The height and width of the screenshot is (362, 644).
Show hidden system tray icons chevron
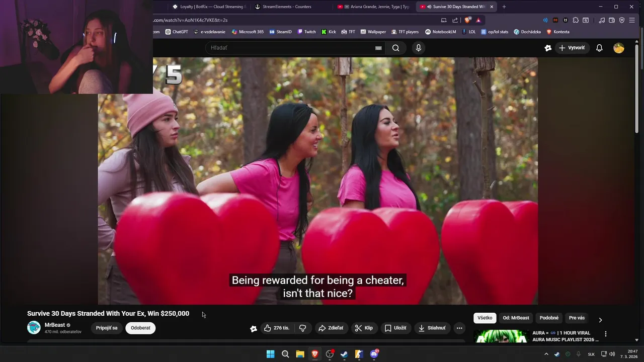click(546, 354)
